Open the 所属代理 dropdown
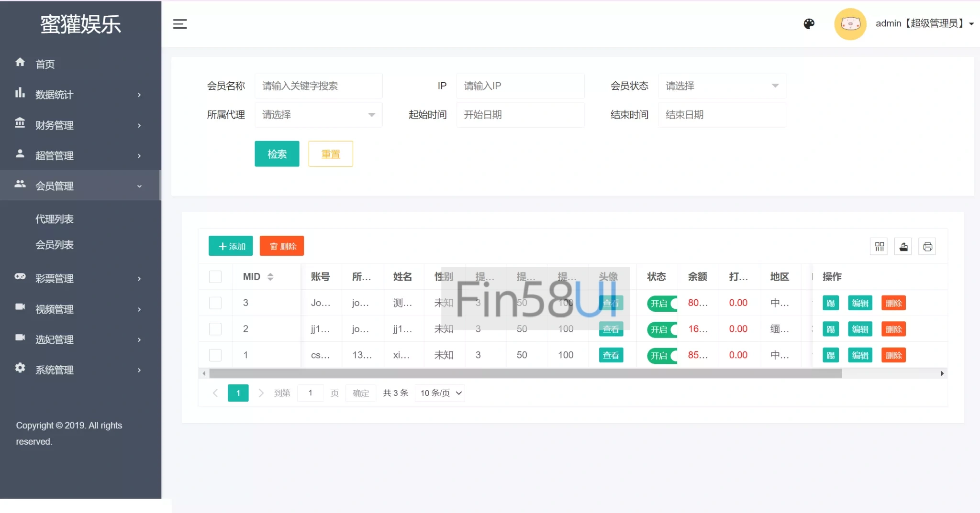The image size is (980, 513). click(318, 115)
